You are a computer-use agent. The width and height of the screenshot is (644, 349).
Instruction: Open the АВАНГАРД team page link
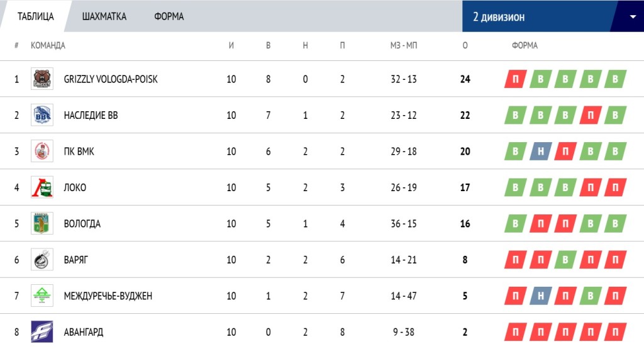(x=84, y=332)
